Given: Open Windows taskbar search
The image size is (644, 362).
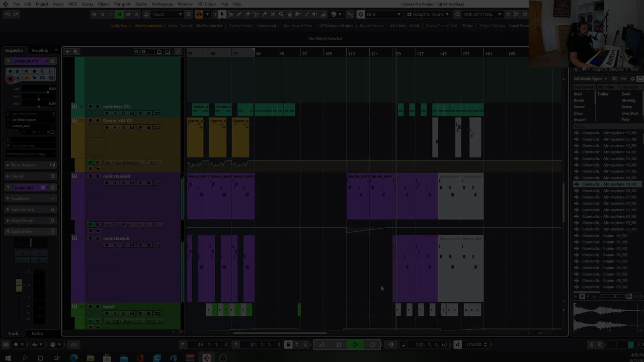Looking at the screenshot, I should [24, 358].
